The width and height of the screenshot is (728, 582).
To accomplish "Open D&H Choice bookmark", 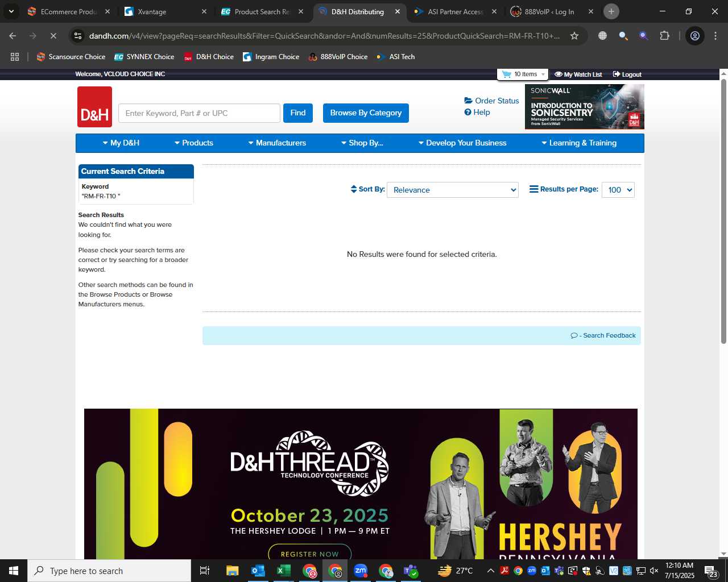I will (209, 57).
